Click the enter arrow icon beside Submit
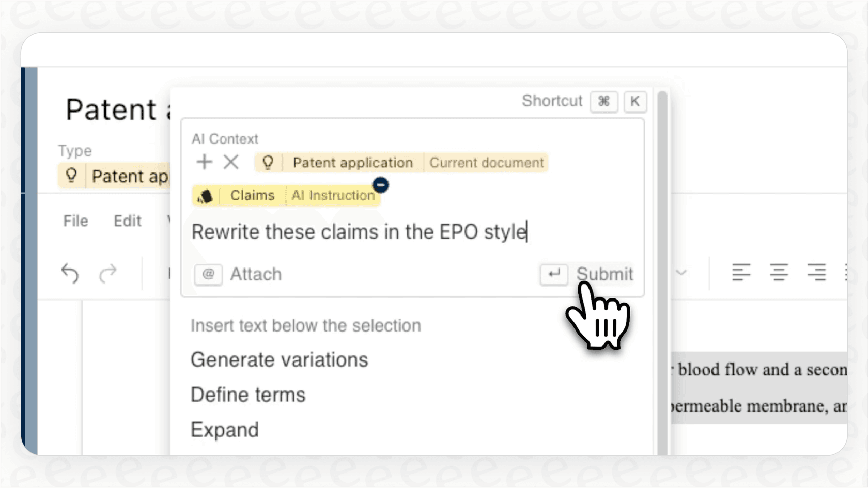This screenshot has height=488, width=868. coord(553,275)
